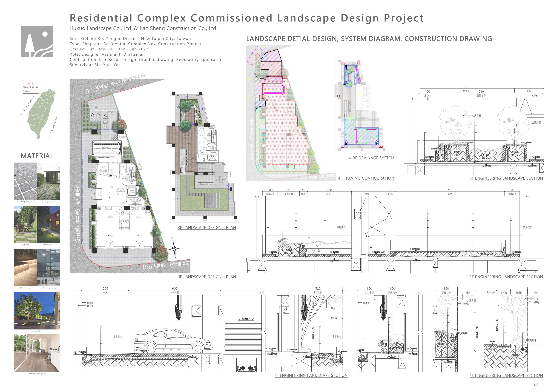Click page number 23
The height and width of the screenshot is (392, 554).
point(536,384)
